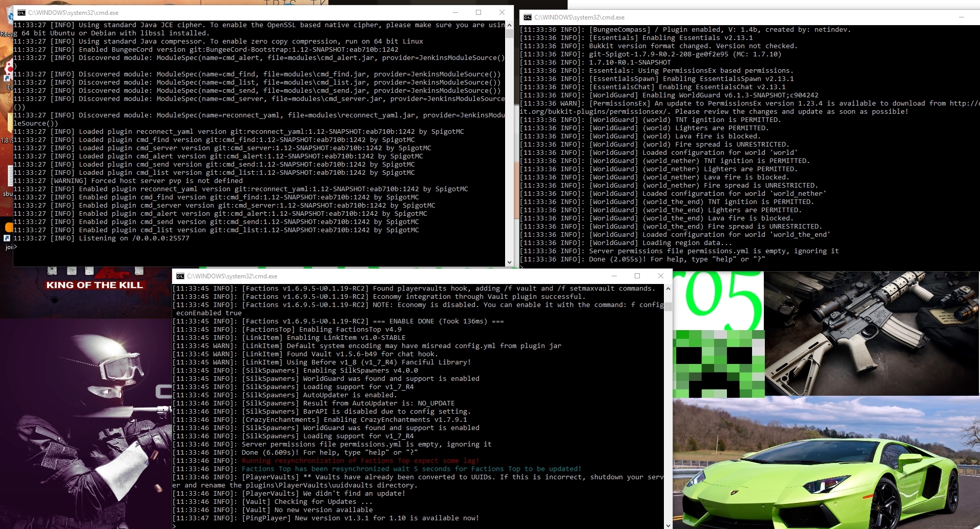Close the Factions cmd window
Viewport: 980px width, 529px height.
click(x=661, y=276)
